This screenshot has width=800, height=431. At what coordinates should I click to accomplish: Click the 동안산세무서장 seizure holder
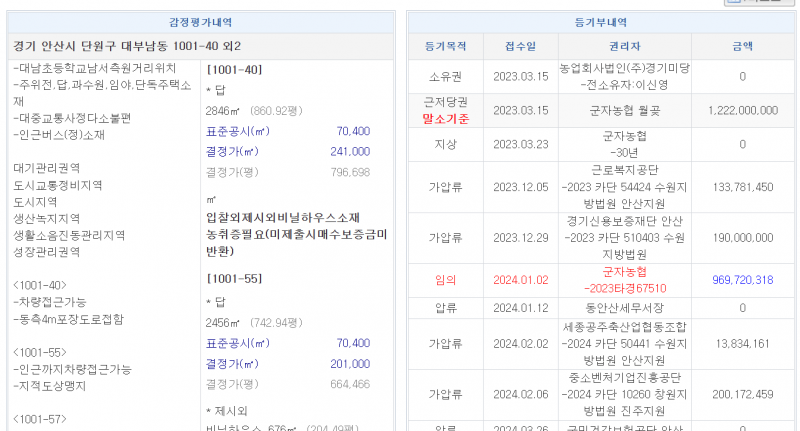[x=626, y=308]
